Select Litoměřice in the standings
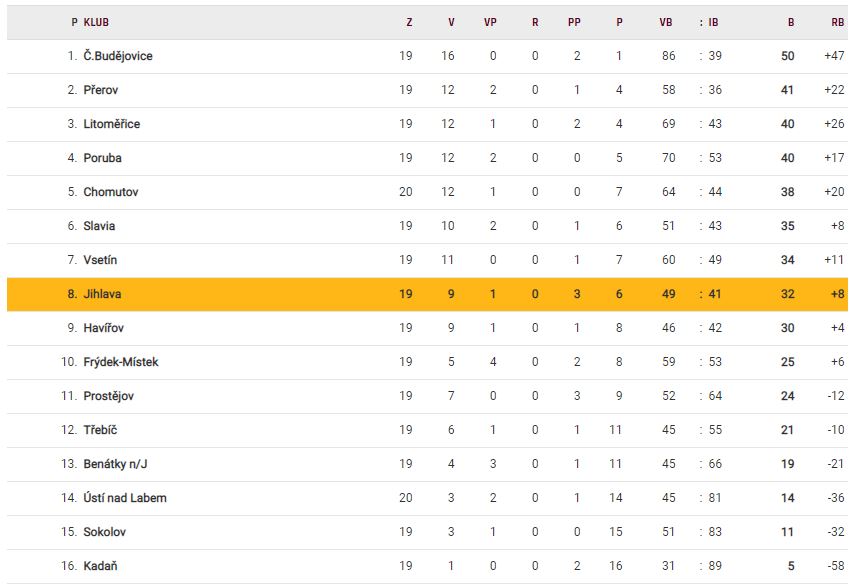 click(112, 124)
